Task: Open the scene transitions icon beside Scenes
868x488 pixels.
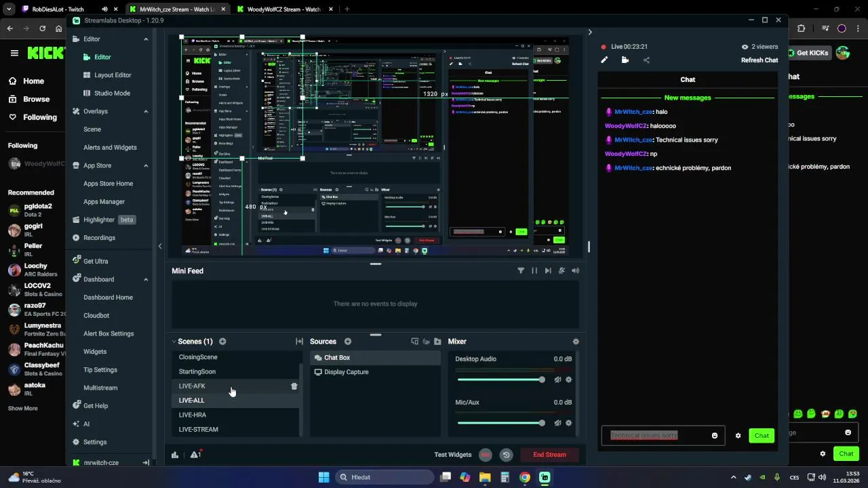Action: click(299, 342)
